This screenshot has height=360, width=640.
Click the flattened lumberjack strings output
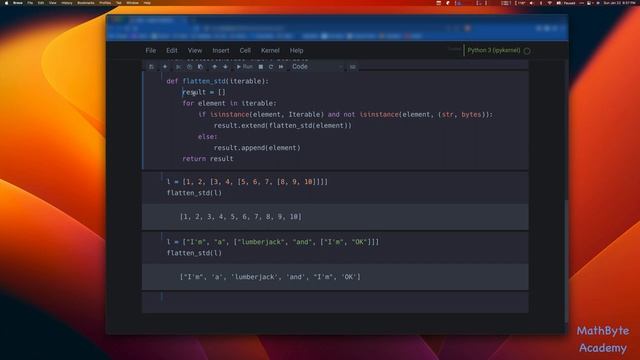point(270,277)
